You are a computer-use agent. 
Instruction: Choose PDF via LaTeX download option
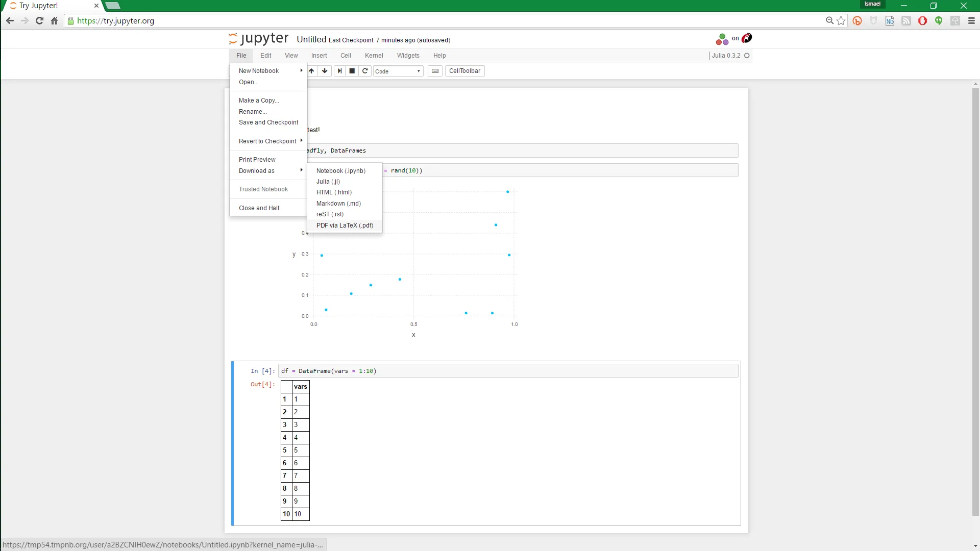(x=345, y=226)
